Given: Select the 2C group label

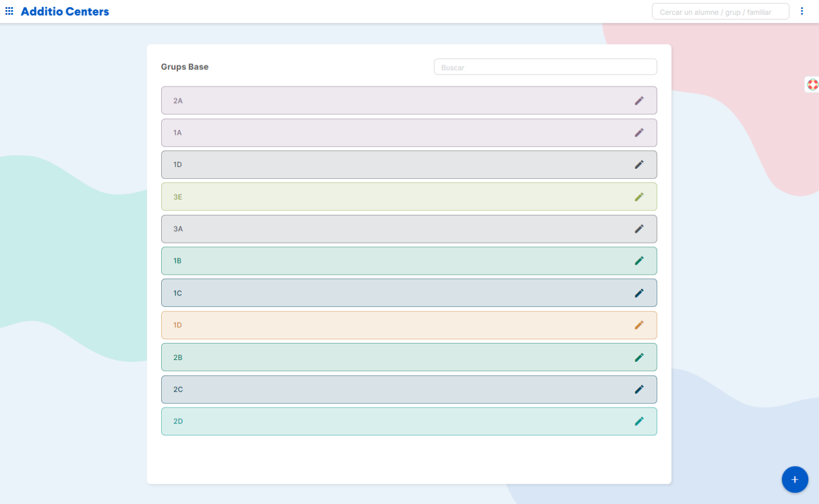Looking at the screenshot, I should pos(178,390).
